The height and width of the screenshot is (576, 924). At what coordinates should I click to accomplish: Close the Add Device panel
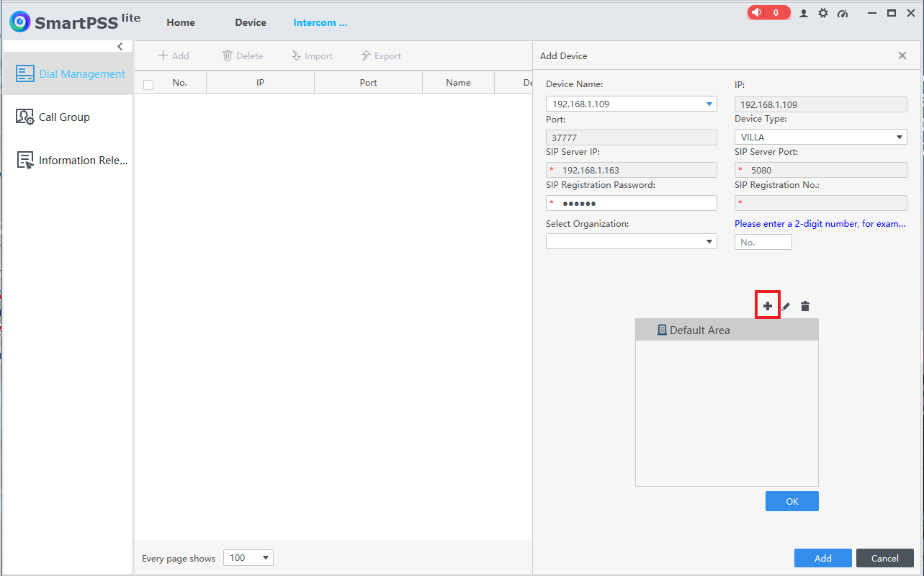coord(902,55)
